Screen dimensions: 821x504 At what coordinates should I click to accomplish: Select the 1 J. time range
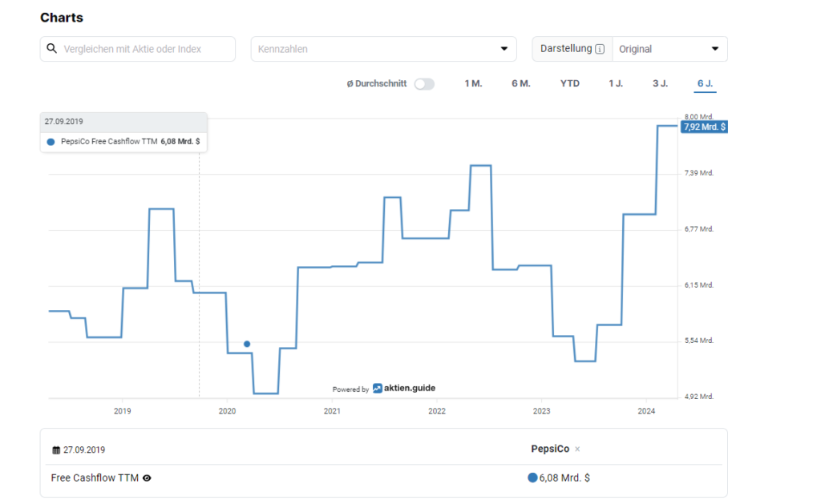click(616, 84)
